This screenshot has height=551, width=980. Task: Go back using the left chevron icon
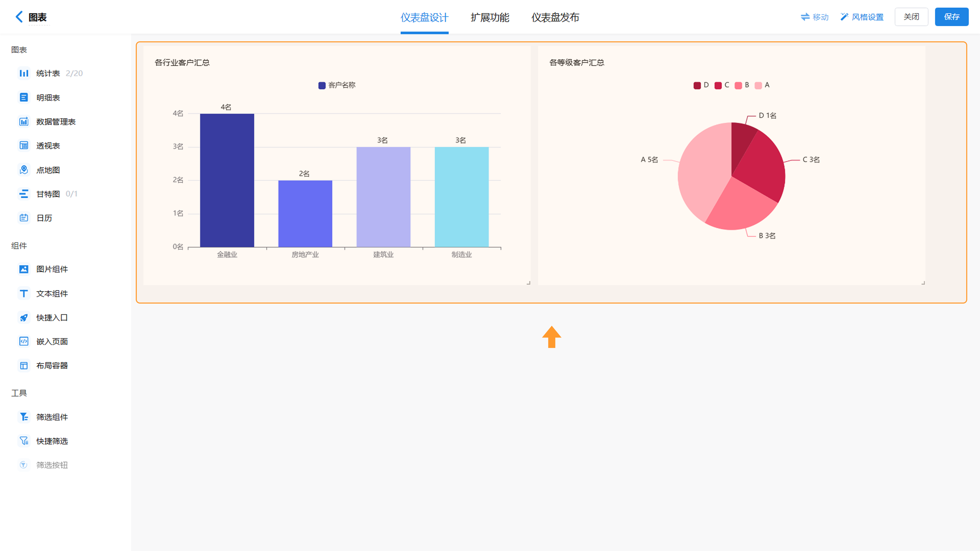tap(19, 17)
